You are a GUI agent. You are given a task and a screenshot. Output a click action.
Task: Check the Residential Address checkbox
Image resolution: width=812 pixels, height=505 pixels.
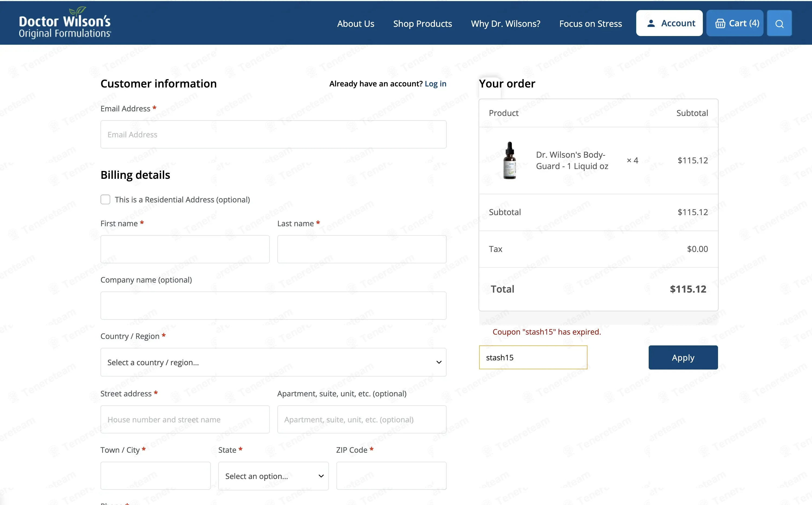pos(106,199)
